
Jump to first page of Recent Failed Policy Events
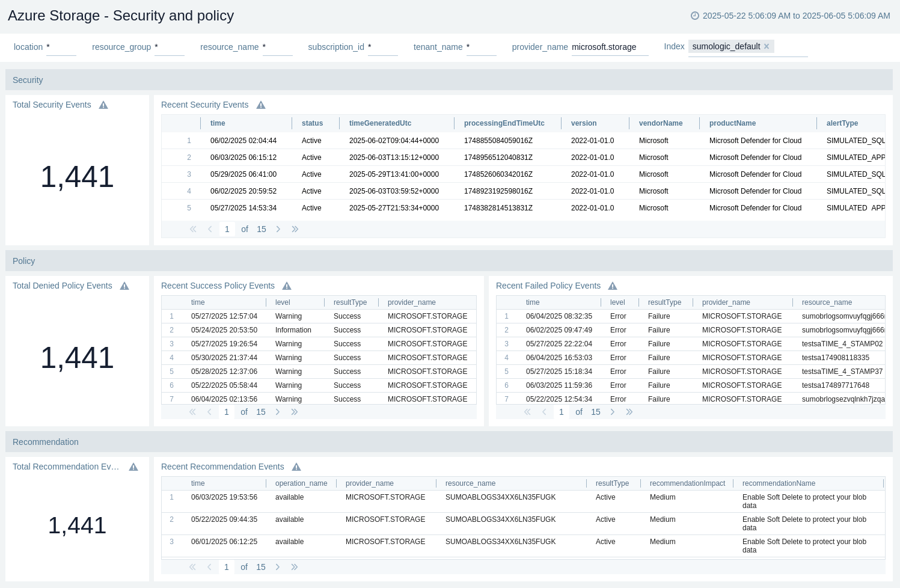[527, 412]
